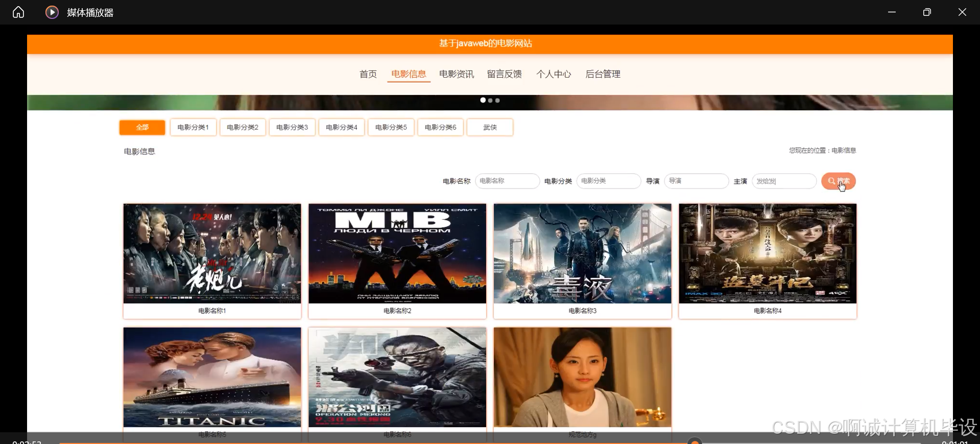Switch to 个人中心 tab
980x444 pixels.
coord(554,74)
